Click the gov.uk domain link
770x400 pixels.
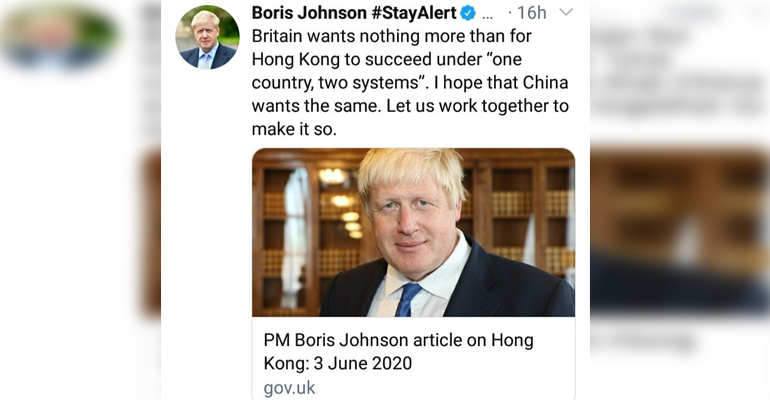289,388
